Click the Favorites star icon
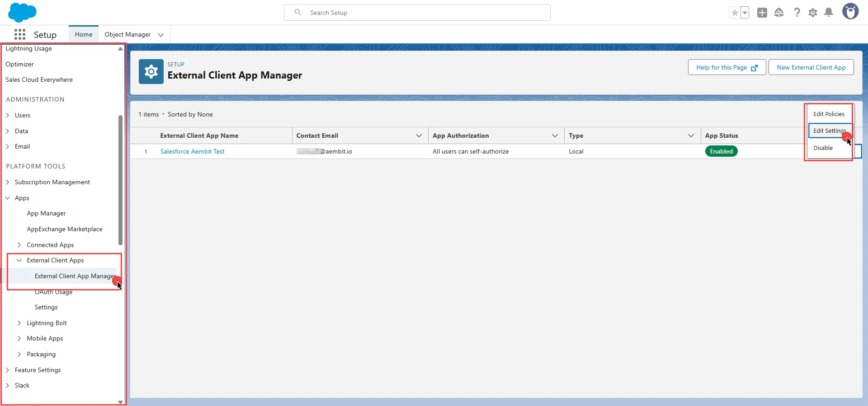The width and height of the screenshot is (868, 406). pyautogui.click(x=735, y=13)
